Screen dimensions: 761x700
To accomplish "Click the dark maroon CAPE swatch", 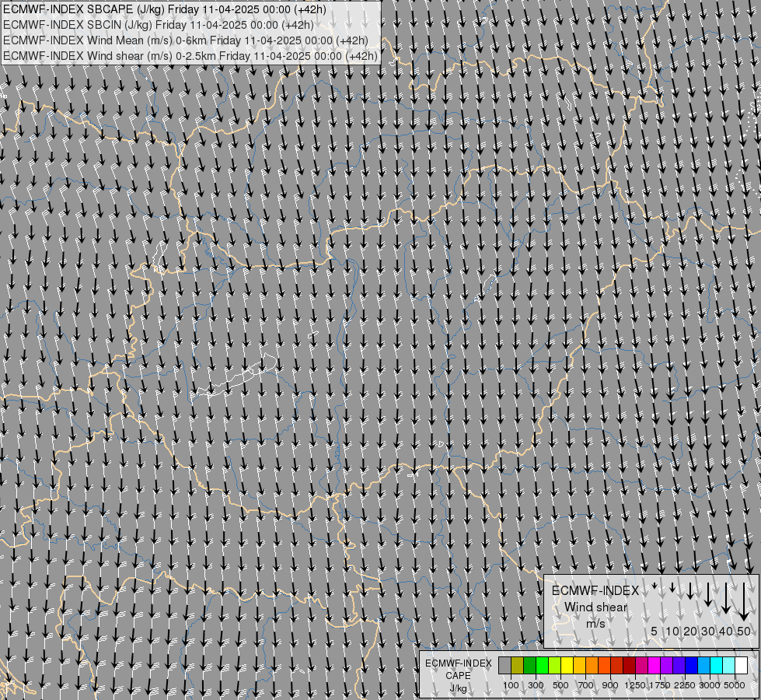I will (629, 666).
